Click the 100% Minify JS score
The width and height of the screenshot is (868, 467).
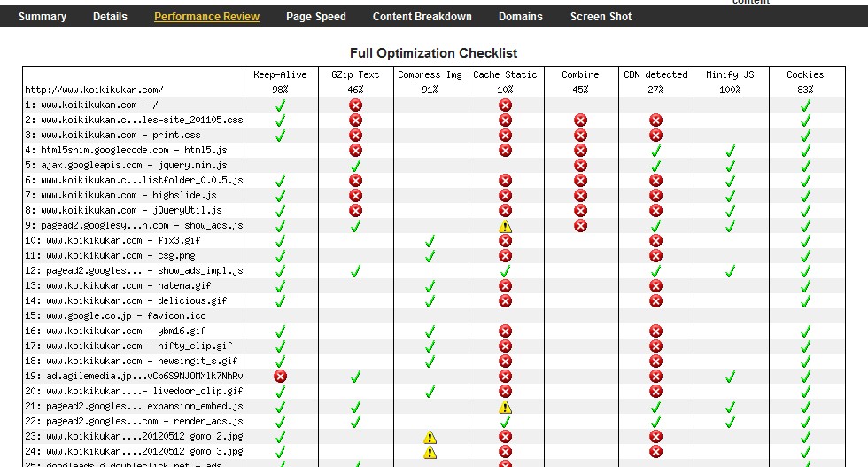pos(730,90)
